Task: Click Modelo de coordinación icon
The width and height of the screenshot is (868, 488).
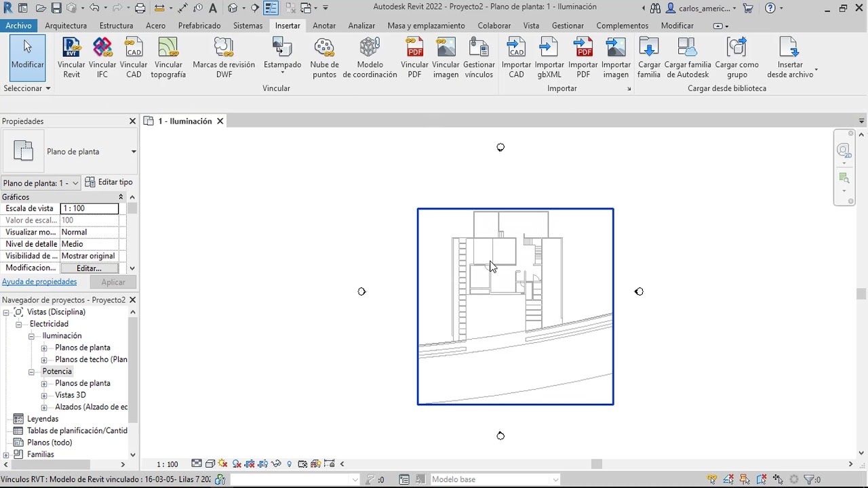Action: coord(370,48)
